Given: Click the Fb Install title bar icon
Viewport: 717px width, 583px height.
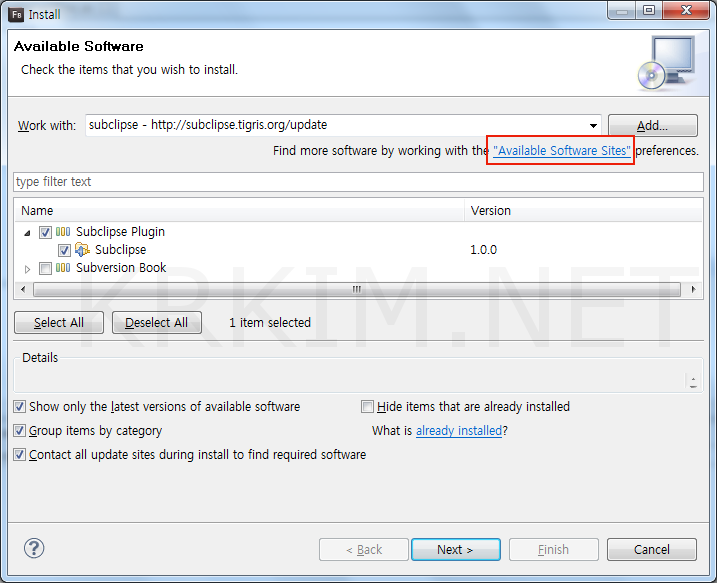Looking at the screenshot, I should click(x=16, y=15).
